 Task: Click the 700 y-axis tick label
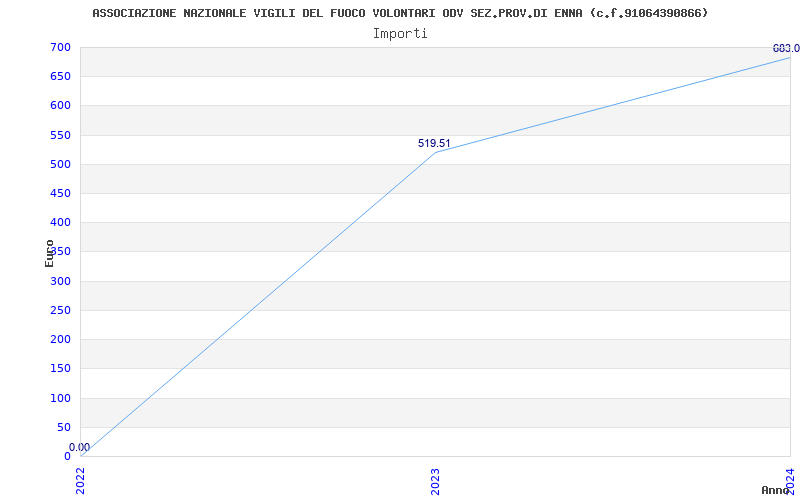(x=60, y=47)
